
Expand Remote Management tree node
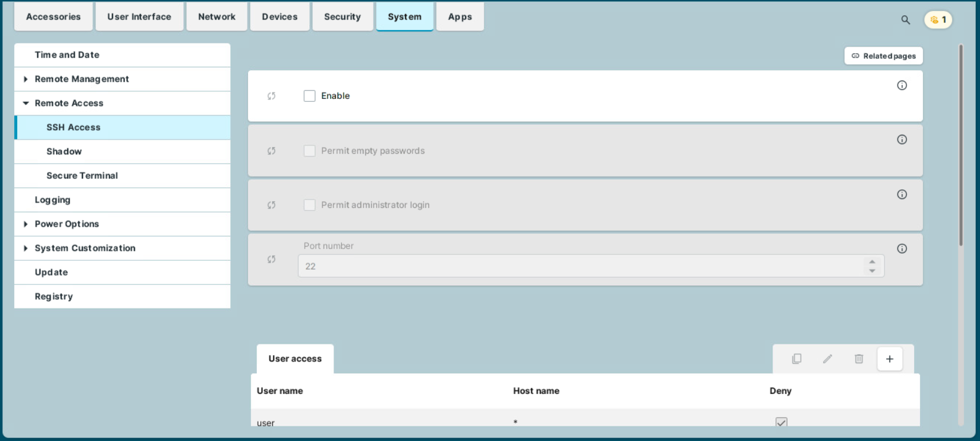(x=25, y=79)
